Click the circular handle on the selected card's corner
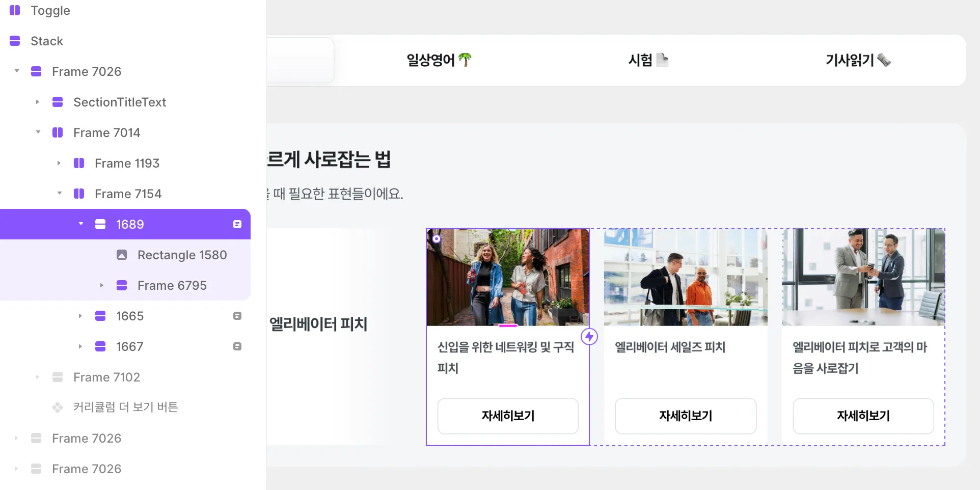The image size is (980, 490). click(x=437, y=238)
